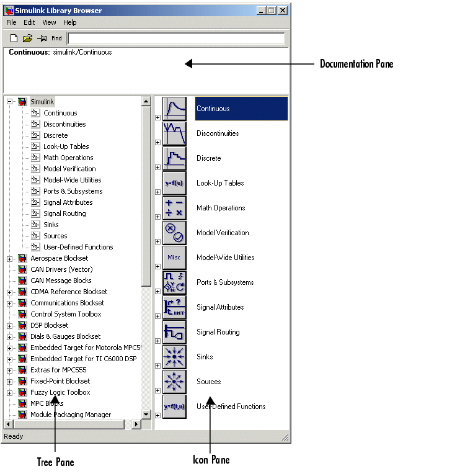The image size is (465, 476).
Task: Click Model-Wide Utilities label in icon pane
Action: [x=226, y=258]
